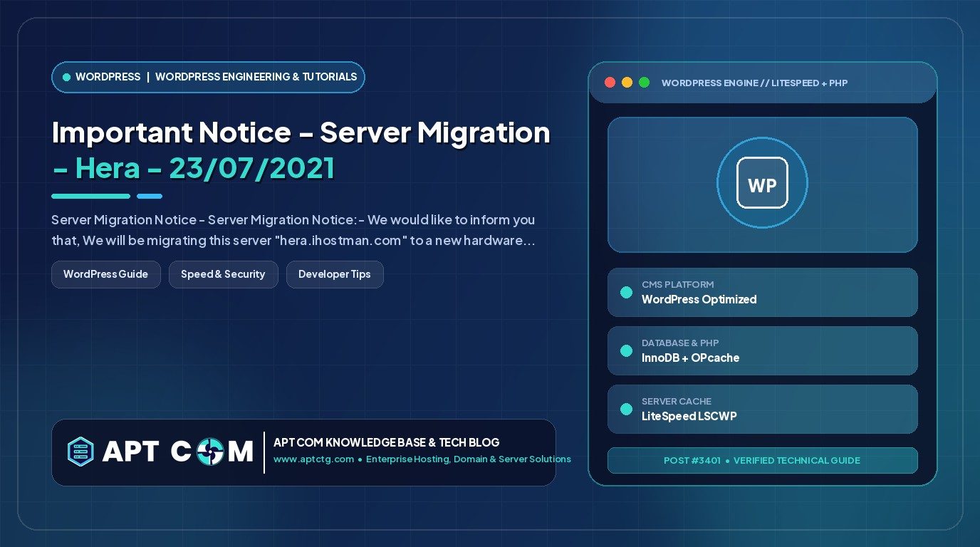The image size is (980, 547).
Task: Click the Server Migration Notice excerpt text
Action: (293, 230)
